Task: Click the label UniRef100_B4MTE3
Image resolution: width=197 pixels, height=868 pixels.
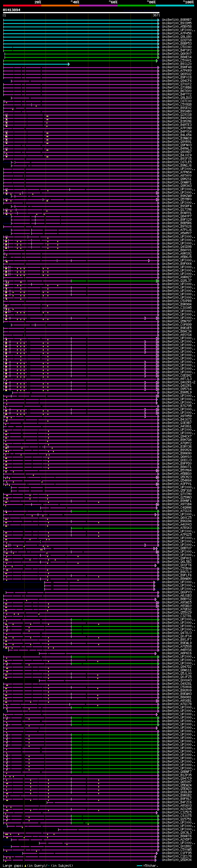Action: tap(177, 125)
